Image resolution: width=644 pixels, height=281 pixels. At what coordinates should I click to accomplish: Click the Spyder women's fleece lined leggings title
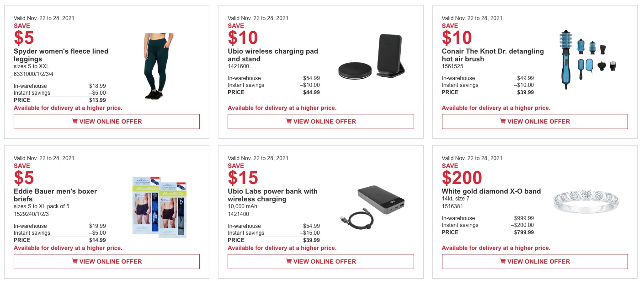click(x=61, y=55)
